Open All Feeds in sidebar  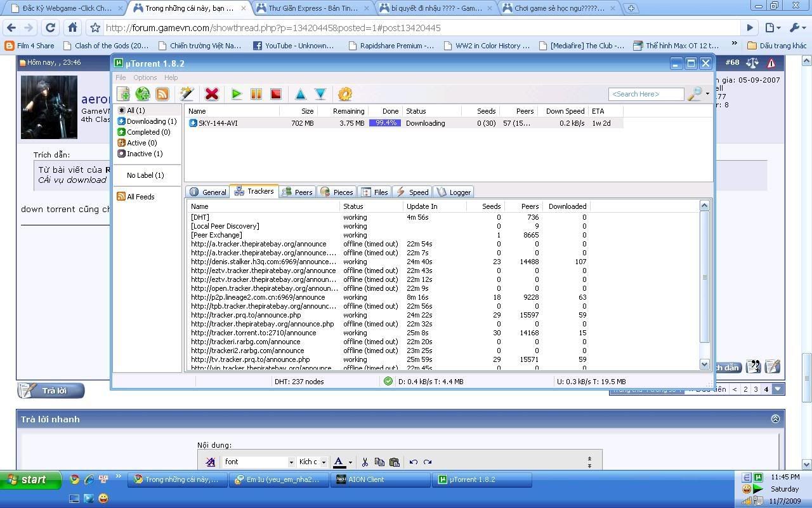click(136, 197)
